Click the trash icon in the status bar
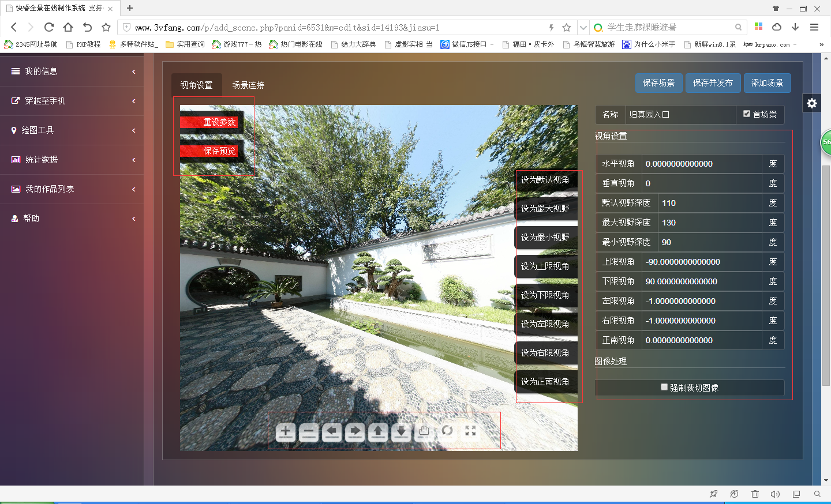This screenshot has height=504, width=831. point(755,494)
